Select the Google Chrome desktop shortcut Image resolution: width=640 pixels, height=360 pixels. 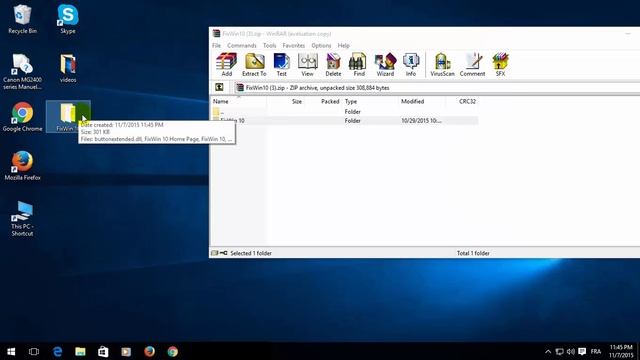click(22, 117)
